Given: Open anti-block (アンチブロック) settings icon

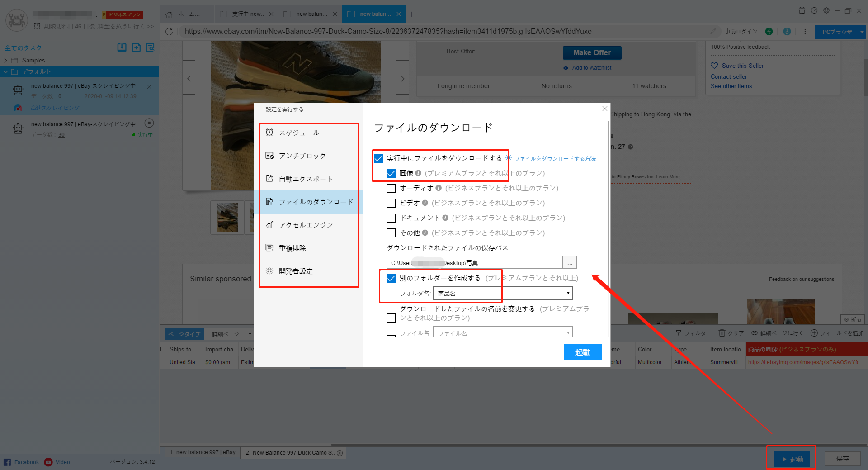Looking at the screenshot, I should pyautogui.click(x=269, y=156).
